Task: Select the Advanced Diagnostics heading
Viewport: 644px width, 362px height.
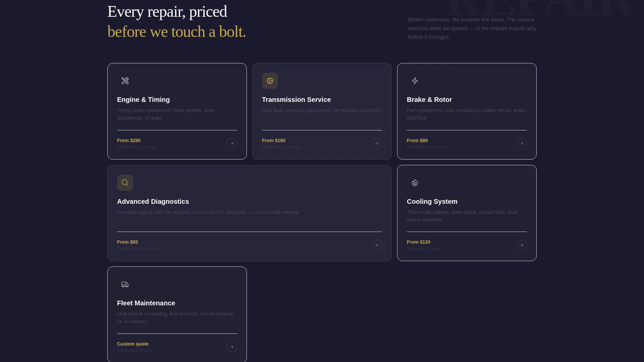Action: [153, 201]
